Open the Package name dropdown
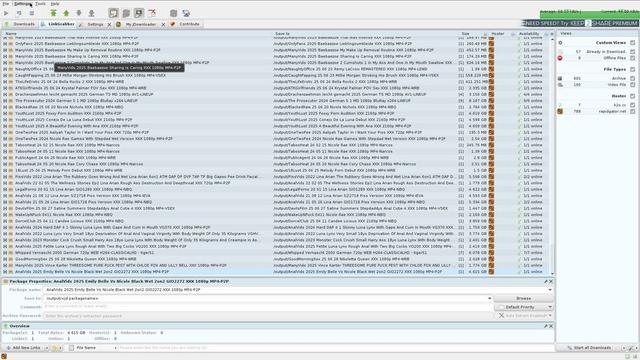 click(550, 290)
